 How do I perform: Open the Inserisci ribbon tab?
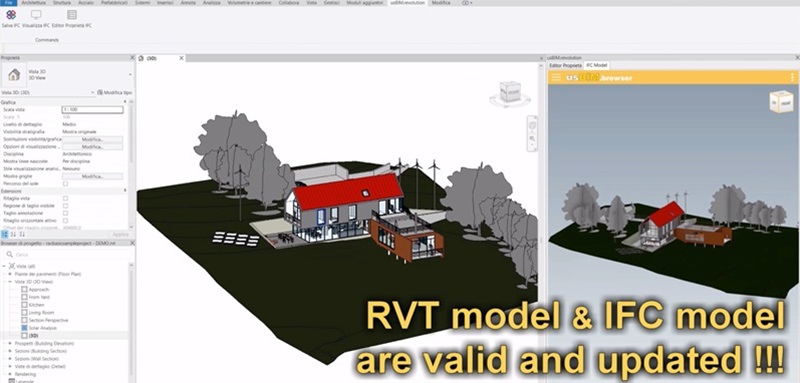165,3
